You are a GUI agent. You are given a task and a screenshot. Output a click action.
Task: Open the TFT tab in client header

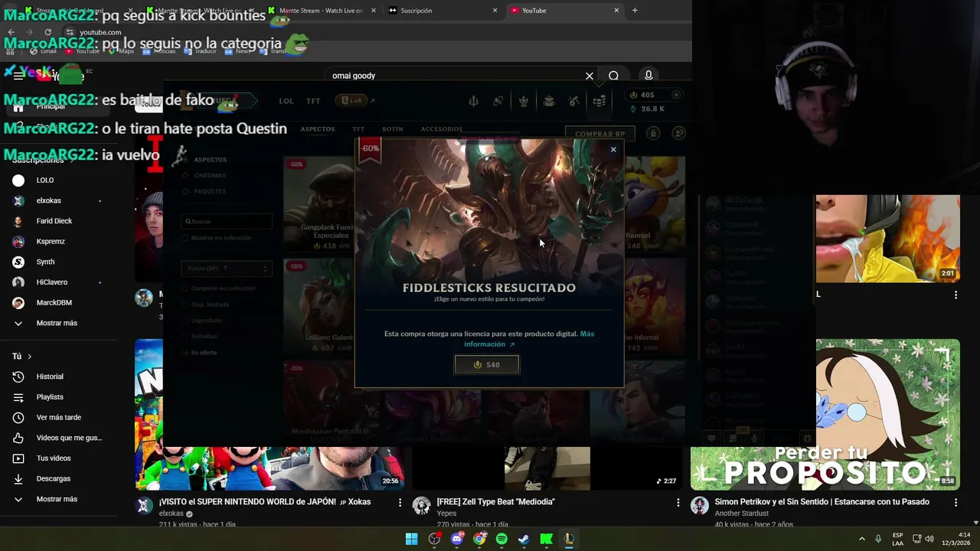click(313, 101)
